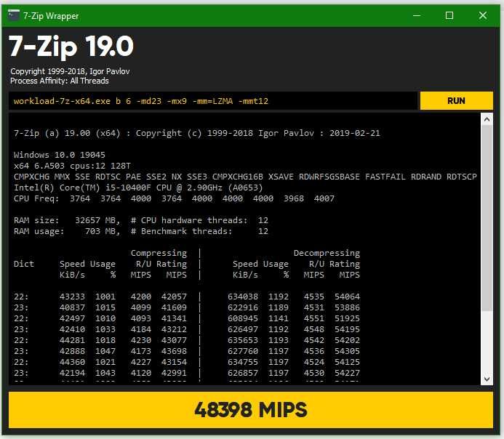Screen dimensions: 504x439
Task: Click decompressing rating value 54064
Action: tap(347, 297)
